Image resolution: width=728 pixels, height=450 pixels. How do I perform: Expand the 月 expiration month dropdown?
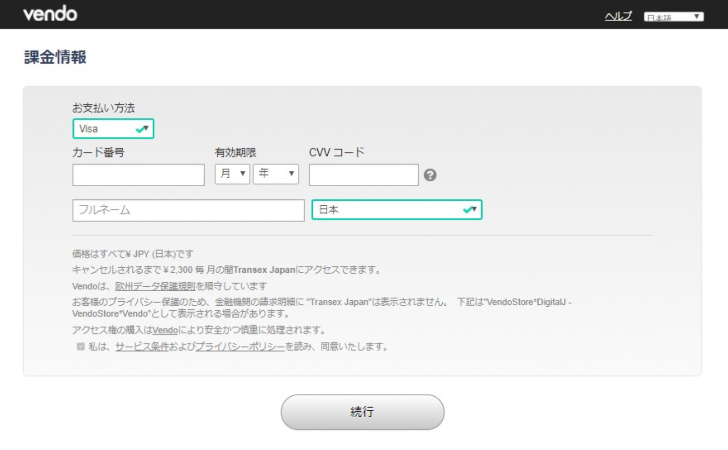(x=232, y=175)
